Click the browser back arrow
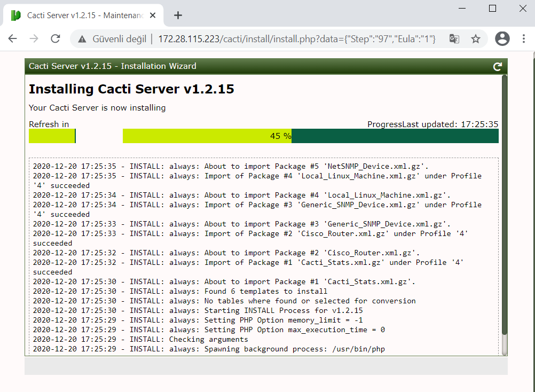This screenshot has width=535, height=392. [13, 38]
